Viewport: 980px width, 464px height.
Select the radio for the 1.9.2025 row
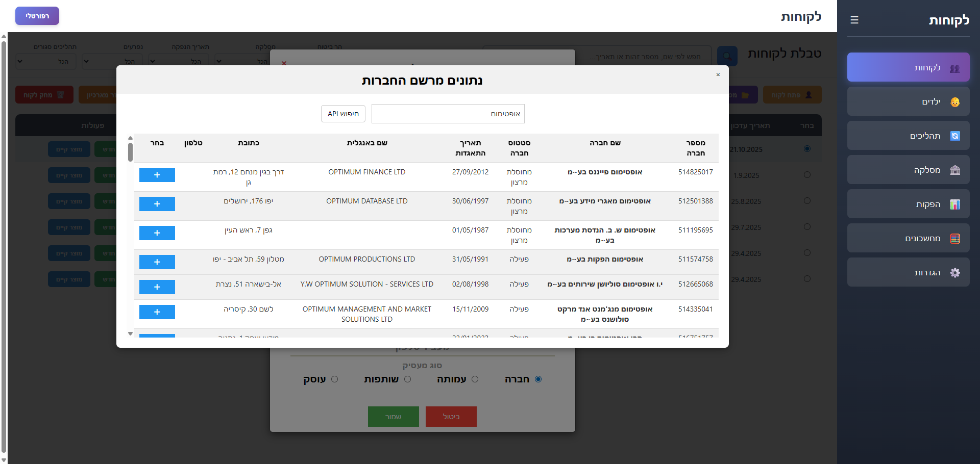click(807, 175)
